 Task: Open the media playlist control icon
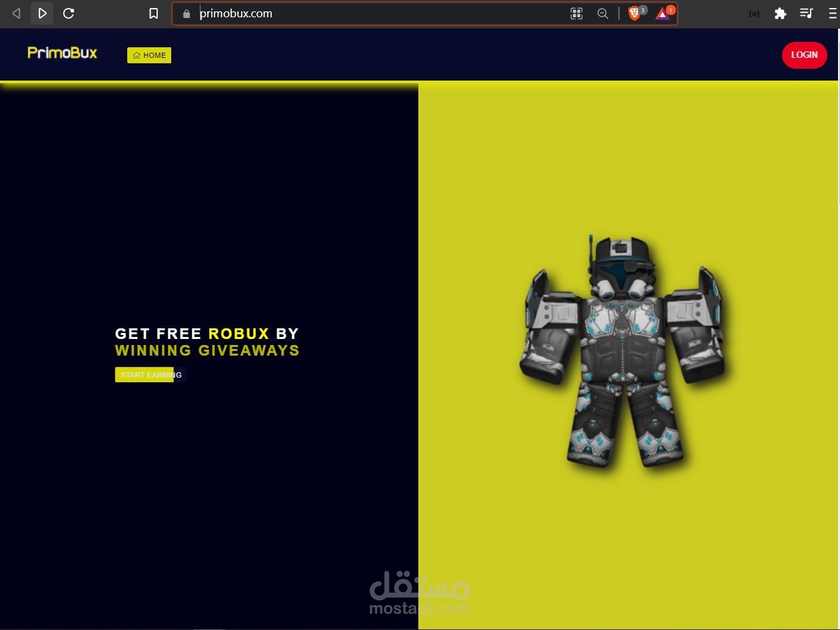click(x=807, y=13)
